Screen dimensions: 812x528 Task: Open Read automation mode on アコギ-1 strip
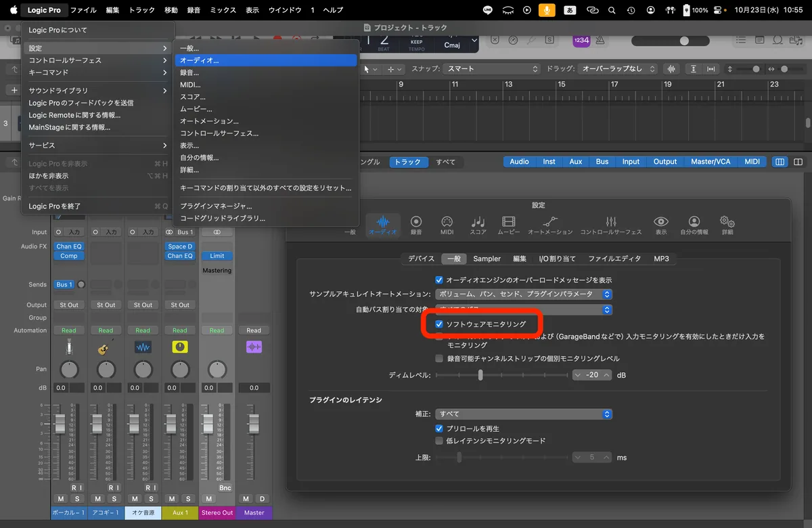coord(106,330)
